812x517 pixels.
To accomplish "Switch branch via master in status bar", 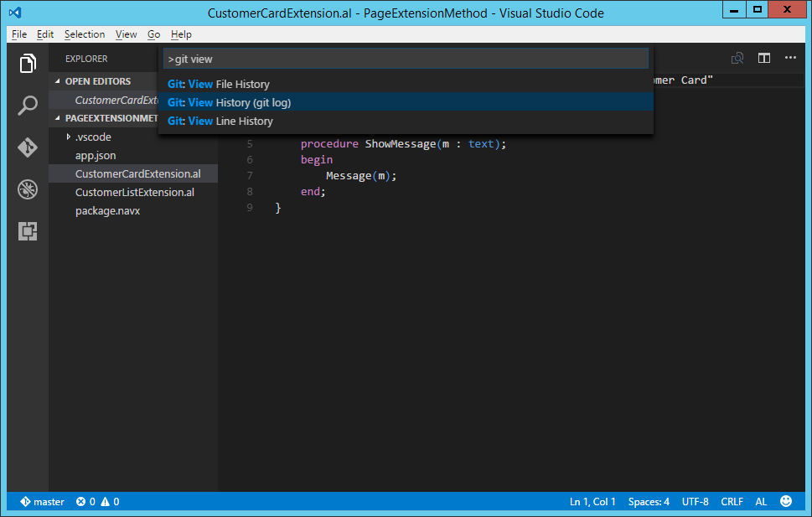I will tap(43, 501).
